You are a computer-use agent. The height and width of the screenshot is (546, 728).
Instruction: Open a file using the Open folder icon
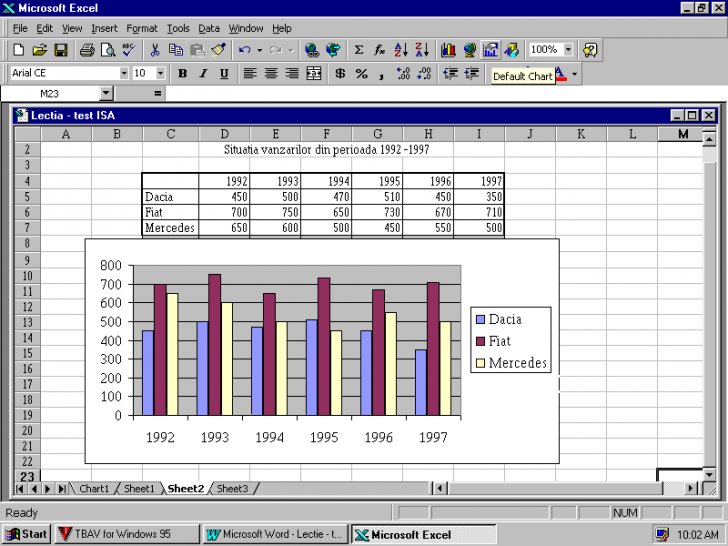tap(39, 50)
